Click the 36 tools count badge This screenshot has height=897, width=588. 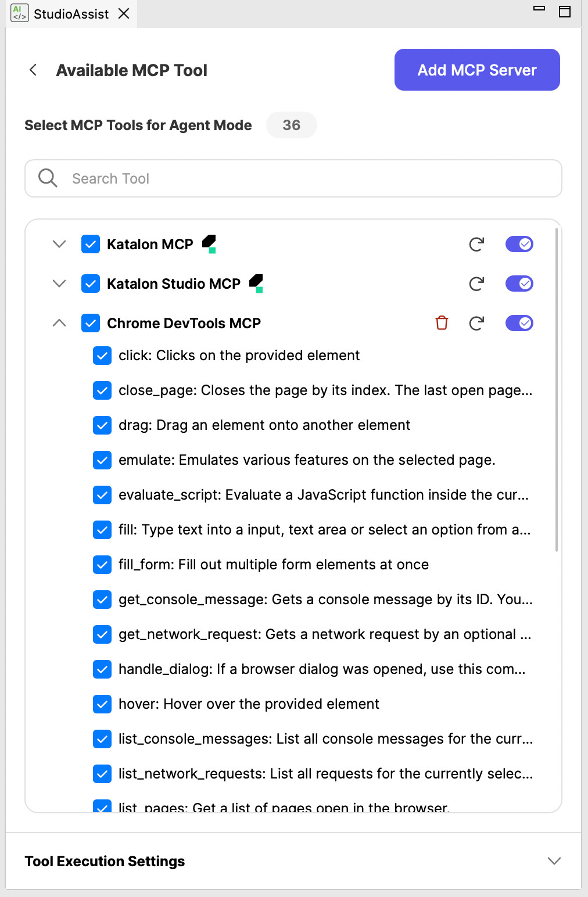292,125
